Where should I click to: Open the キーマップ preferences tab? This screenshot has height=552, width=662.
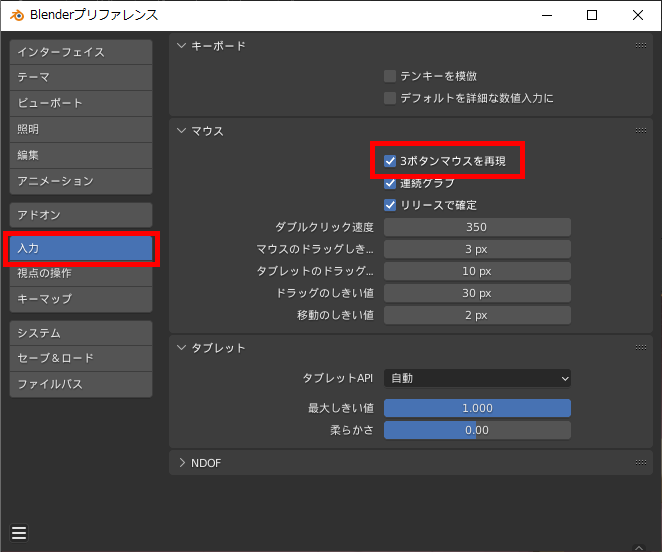(x=80, y=299)
